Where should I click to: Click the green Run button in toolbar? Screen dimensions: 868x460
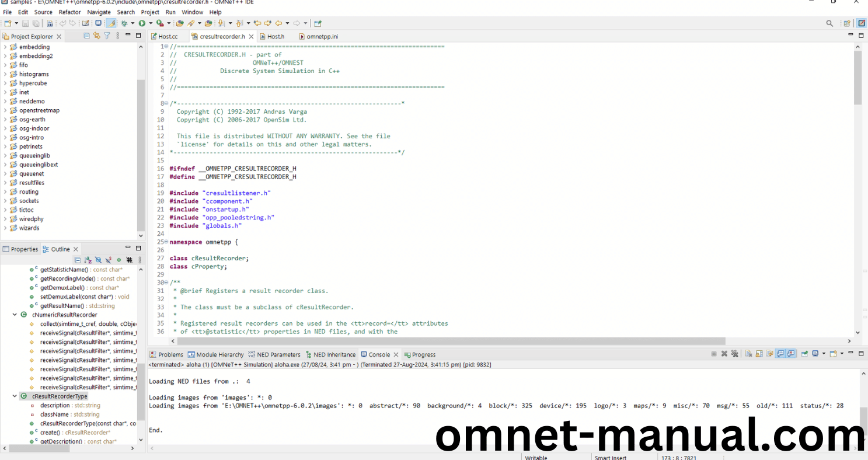pos(142,23)
